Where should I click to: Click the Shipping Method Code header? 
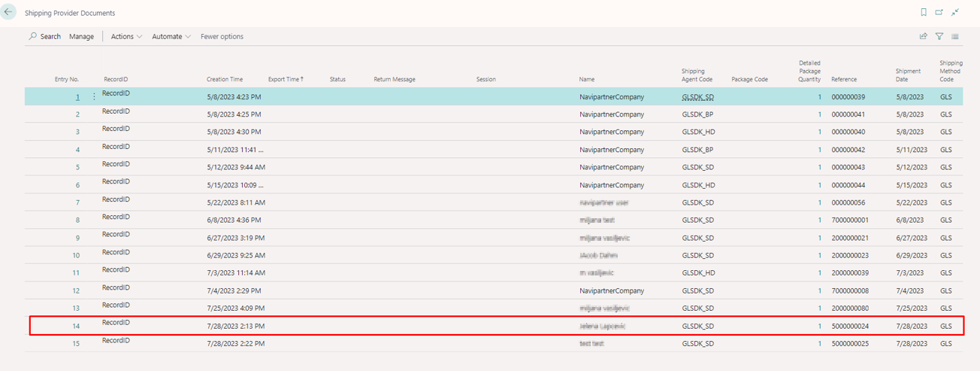point(951,71)
